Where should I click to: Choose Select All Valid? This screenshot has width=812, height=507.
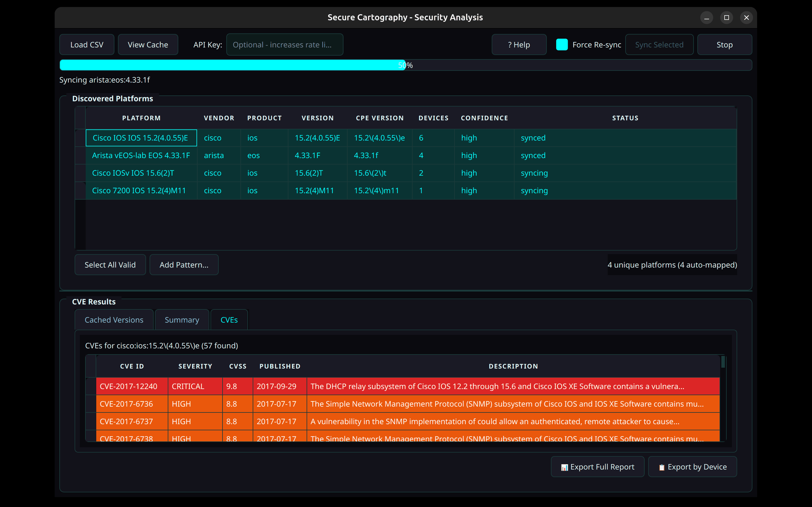(x=110, y=264)
